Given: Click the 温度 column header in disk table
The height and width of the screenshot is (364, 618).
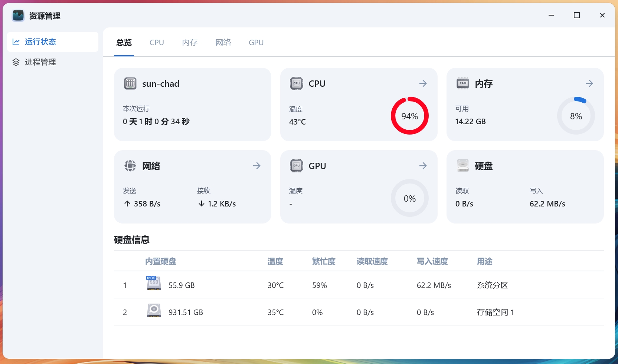Looking at the screenshot, I should tap(275, 261).
